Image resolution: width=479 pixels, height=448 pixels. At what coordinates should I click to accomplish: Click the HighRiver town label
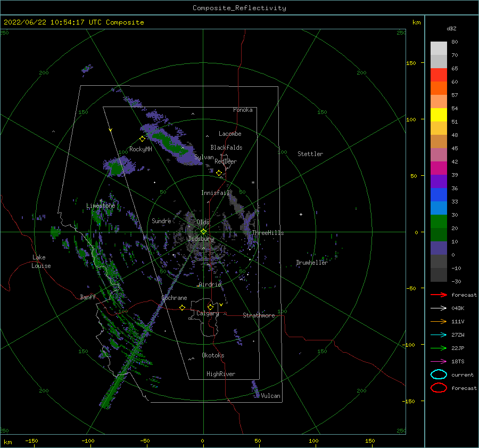click(x=220, y=374)
